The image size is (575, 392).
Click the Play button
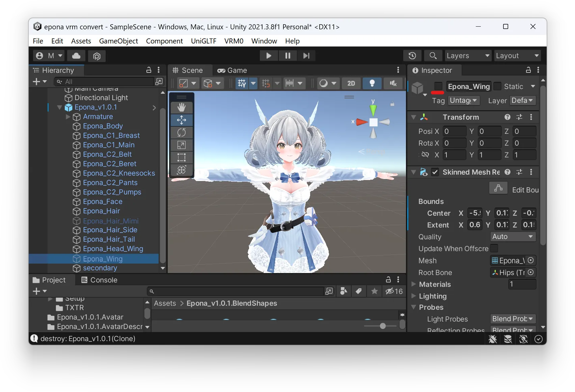pos(269,56)
